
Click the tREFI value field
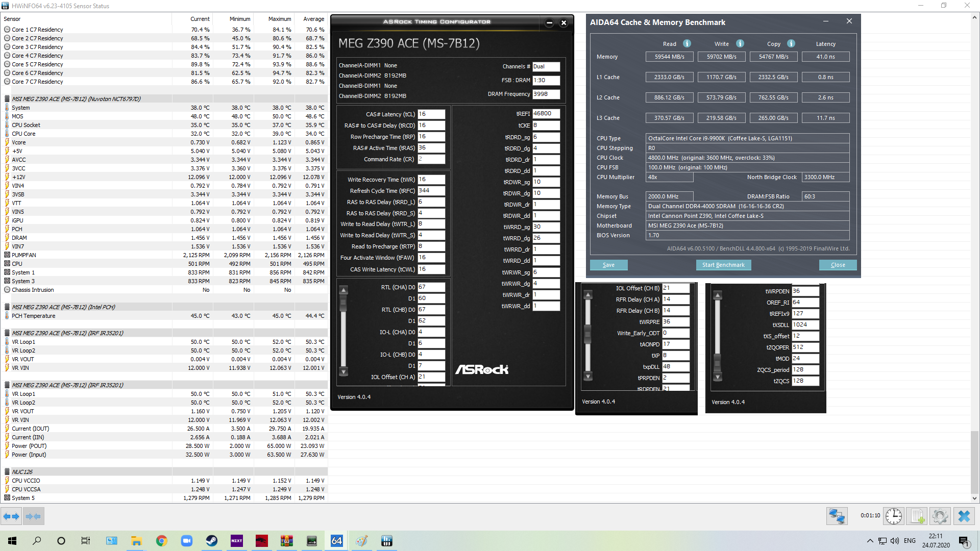point(546,114)
